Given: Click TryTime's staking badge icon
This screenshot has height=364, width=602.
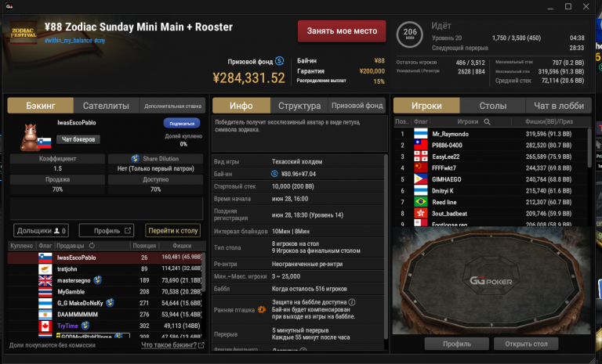Looking at the screenshot, I should click(x=85, y=326).
